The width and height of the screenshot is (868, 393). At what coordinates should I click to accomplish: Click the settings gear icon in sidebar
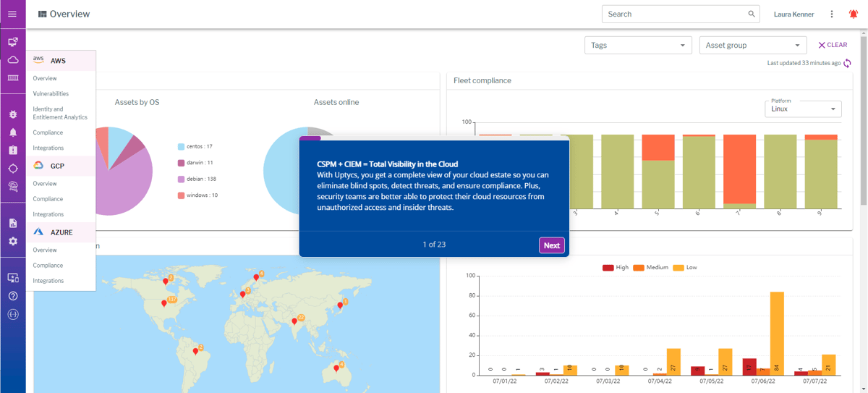point(13,241)
